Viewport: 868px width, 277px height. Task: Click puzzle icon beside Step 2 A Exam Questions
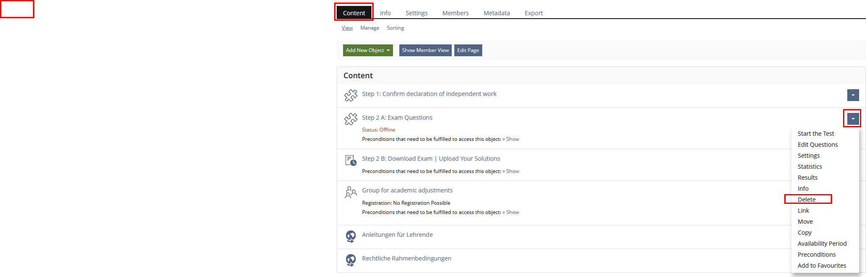[351, 119]
